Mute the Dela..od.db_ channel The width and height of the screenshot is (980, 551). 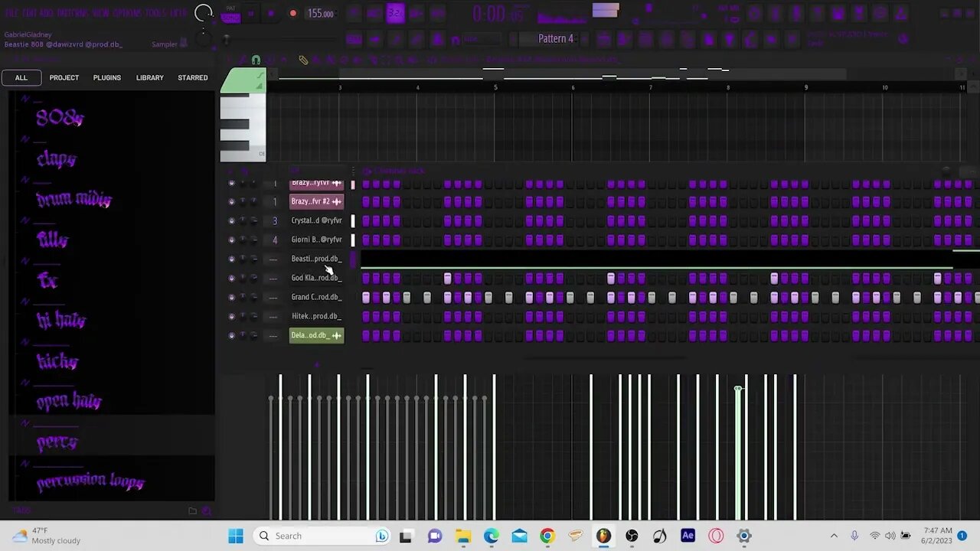pyautogui.click(x=231, y=335)
